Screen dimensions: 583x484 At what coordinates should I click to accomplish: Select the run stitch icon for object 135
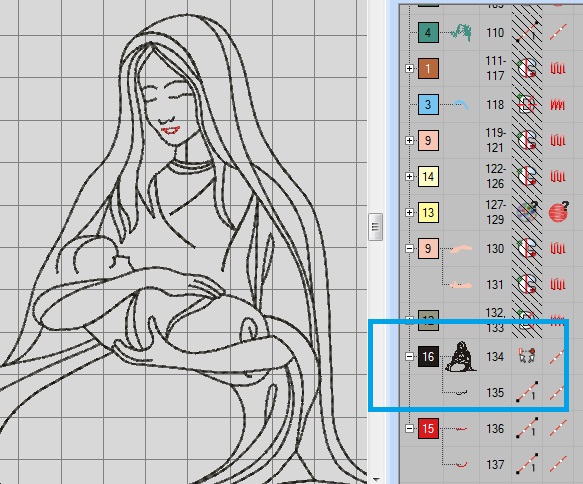[527, 392]
